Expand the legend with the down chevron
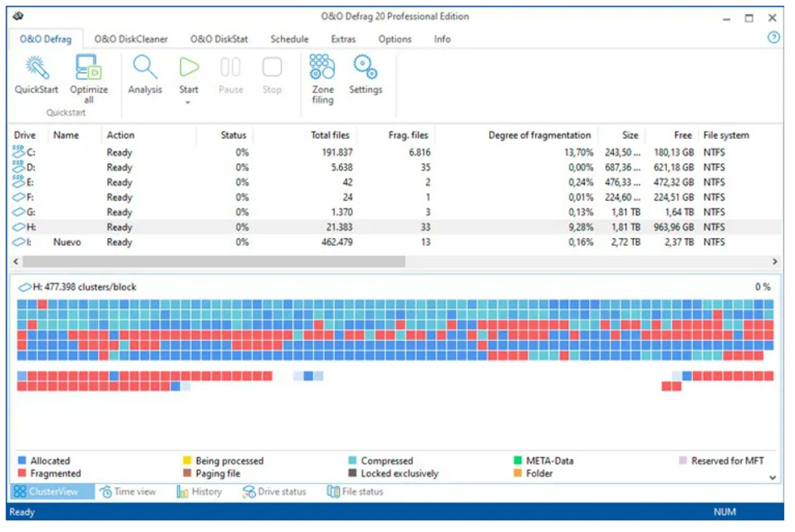This screenshot has width=795, height=532. point(772,478)
